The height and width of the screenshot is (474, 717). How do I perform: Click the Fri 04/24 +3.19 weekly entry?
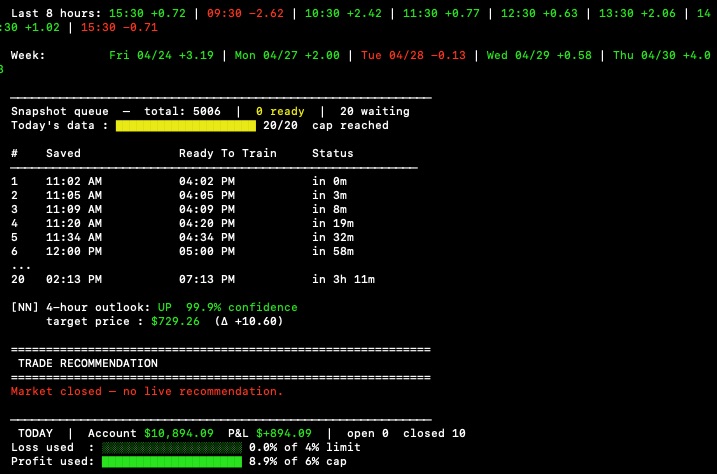(x=161, y=55)
